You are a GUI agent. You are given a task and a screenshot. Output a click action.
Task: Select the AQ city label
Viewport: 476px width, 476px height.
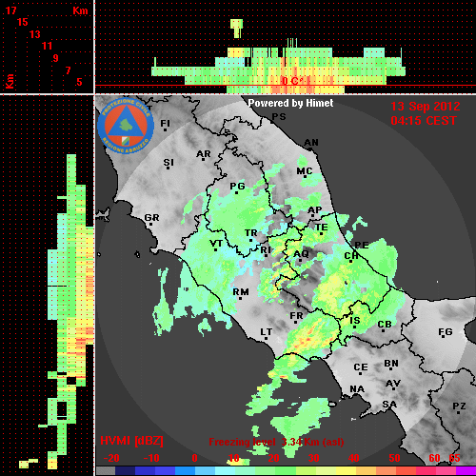pos(301,253)
